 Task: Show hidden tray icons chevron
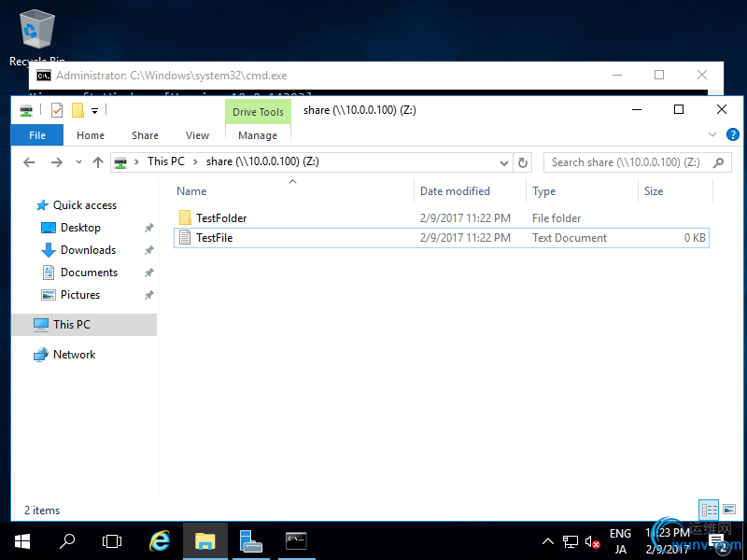pos(548,541)
